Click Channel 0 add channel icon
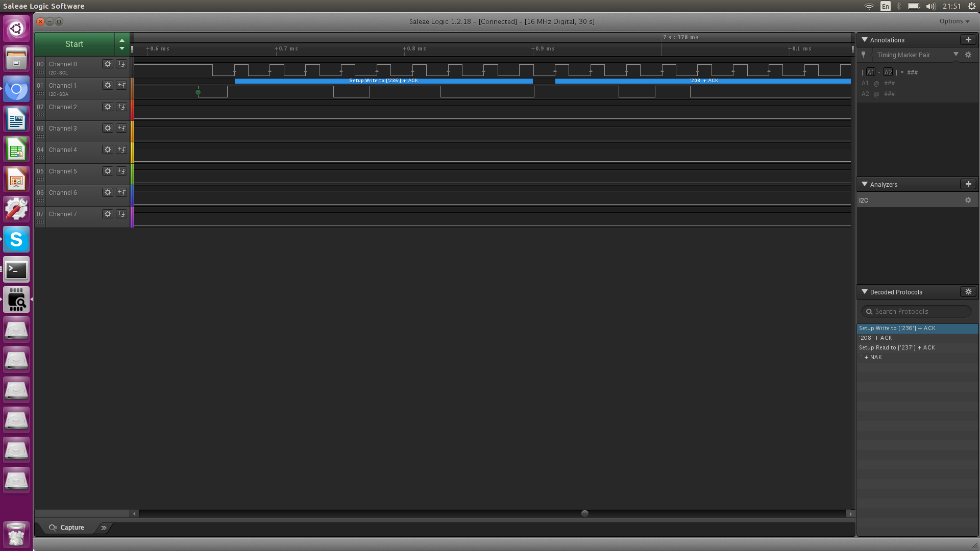 coord(122,63)
